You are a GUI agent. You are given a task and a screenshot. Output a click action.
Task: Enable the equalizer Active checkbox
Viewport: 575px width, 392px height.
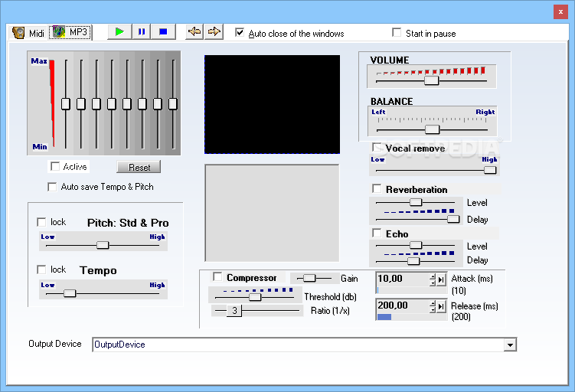[x=55, y=166]
